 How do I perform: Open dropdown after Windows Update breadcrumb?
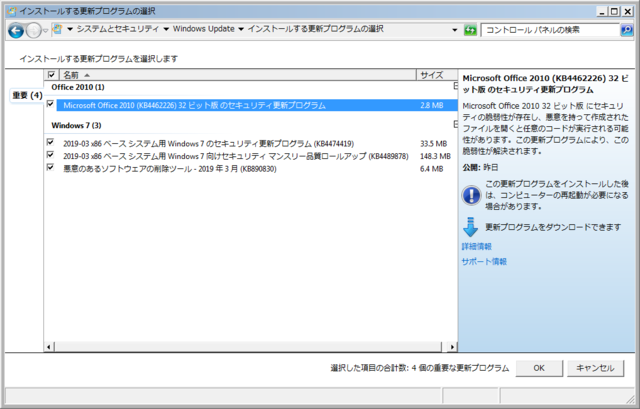tap(241, 29)
